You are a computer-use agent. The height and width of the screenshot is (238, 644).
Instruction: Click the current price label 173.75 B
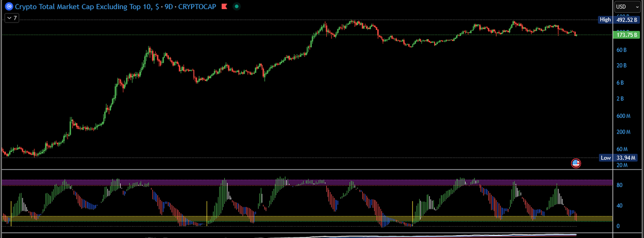[x=626, y=35]
